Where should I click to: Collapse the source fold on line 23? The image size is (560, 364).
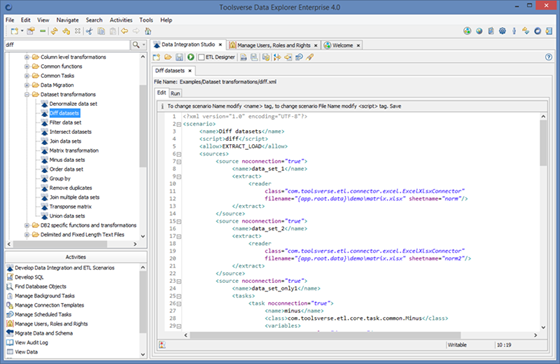point(179,281)
